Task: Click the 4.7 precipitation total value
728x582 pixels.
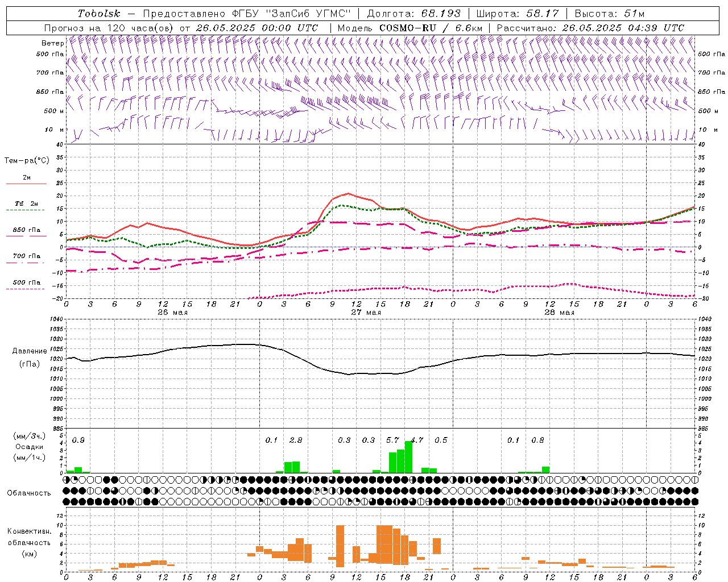Action: point(417,440)
